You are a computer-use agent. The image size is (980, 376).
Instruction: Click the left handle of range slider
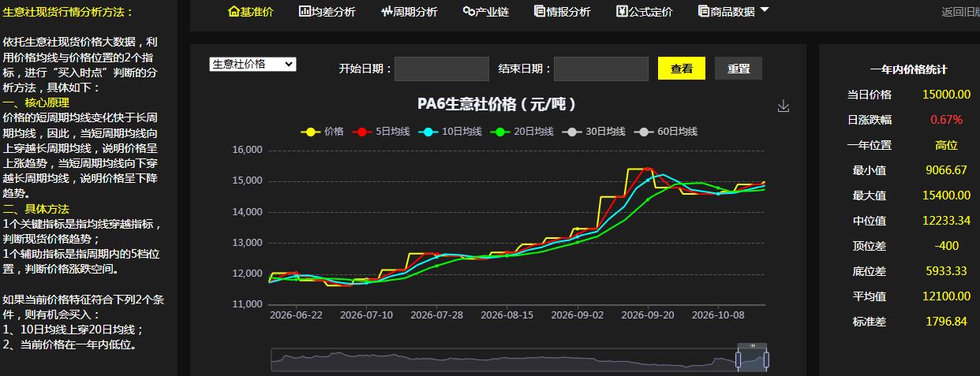(x=738, y=360)
